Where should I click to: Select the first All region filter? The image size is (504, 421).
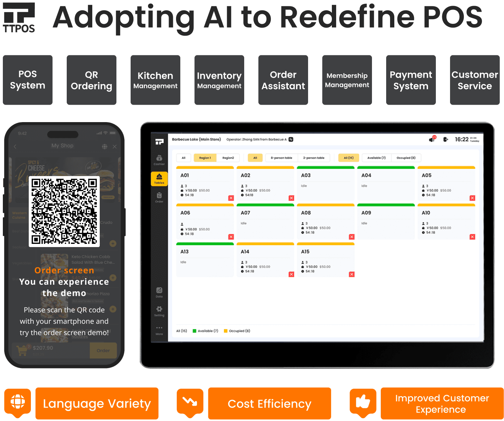pyautogui.click(x=183, y=158)
